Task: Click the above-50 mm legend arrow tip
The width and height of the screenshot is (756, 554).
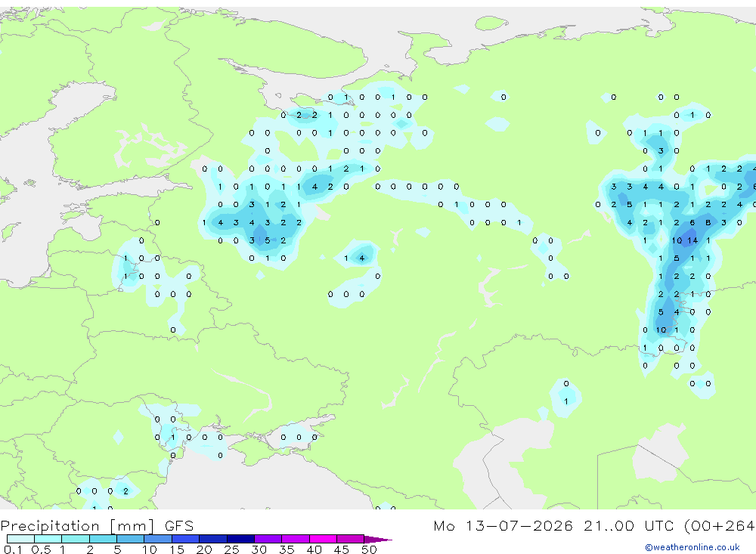Action: click(379, 539)
